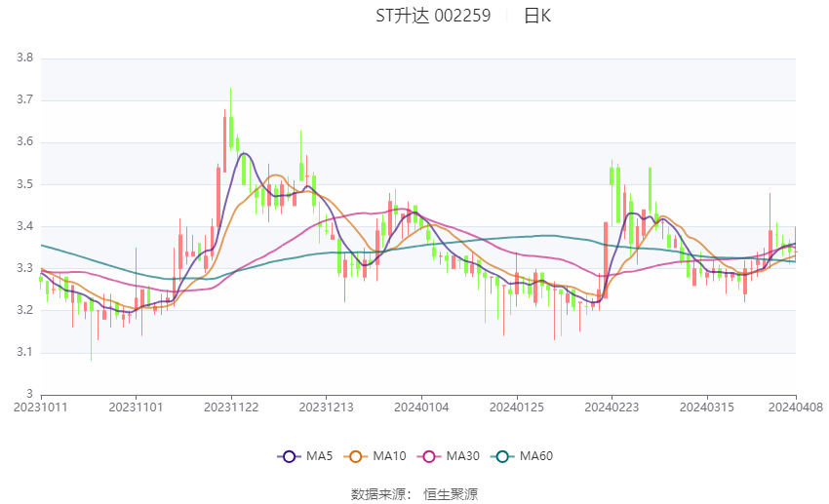Click the 20231011 x-axis date label
Image resolution: width=829 pixels, height=504 pixels.
tap(41, 407)
